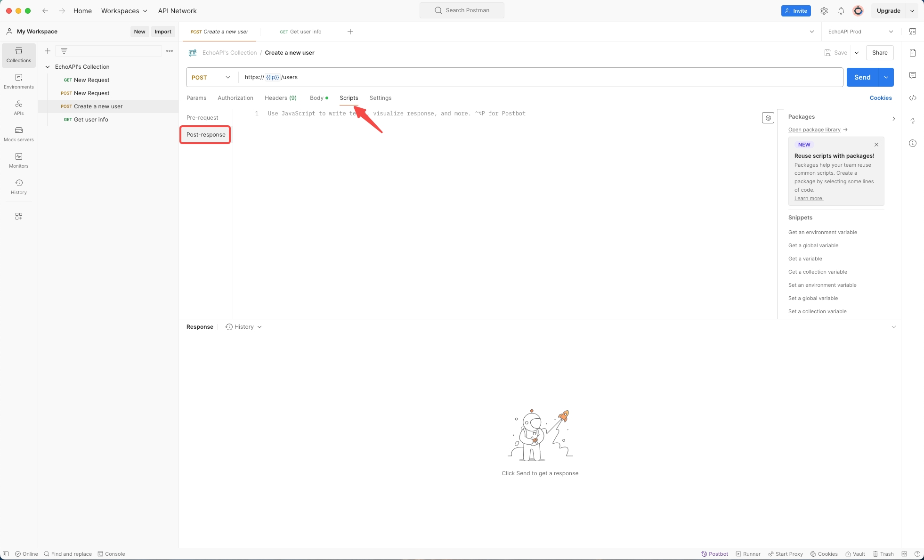
Task: Close the Reuse scripts with packages banner
Action: point(876,145)
